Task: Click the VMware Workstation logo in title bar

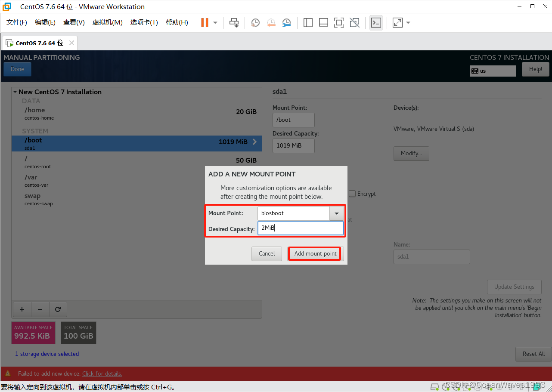Action: [x=7, y=6]
